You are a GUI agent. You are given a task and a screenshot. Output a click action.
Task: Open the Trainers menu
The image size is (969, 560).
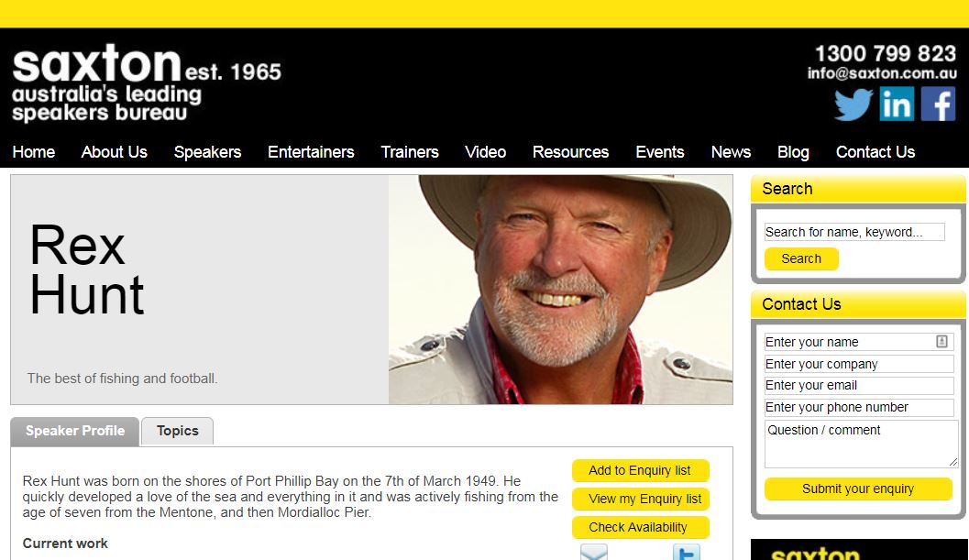[x=410, y=152]
